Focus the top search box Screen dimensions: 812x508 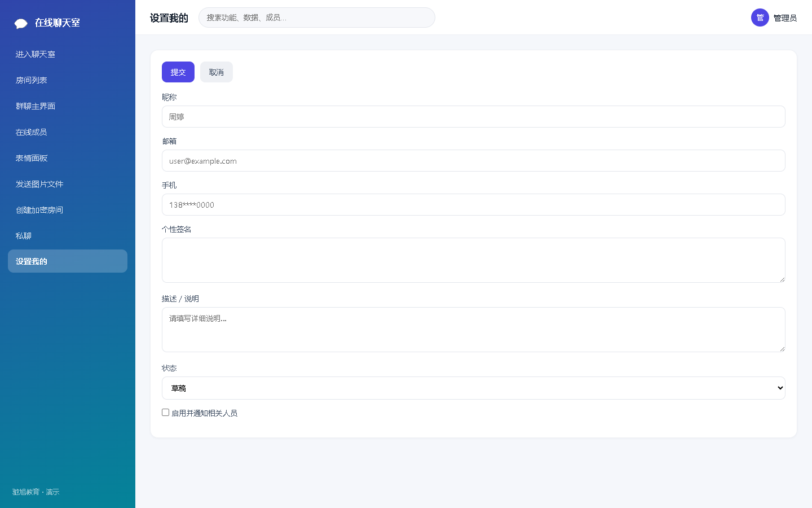(x=317, y=17)
